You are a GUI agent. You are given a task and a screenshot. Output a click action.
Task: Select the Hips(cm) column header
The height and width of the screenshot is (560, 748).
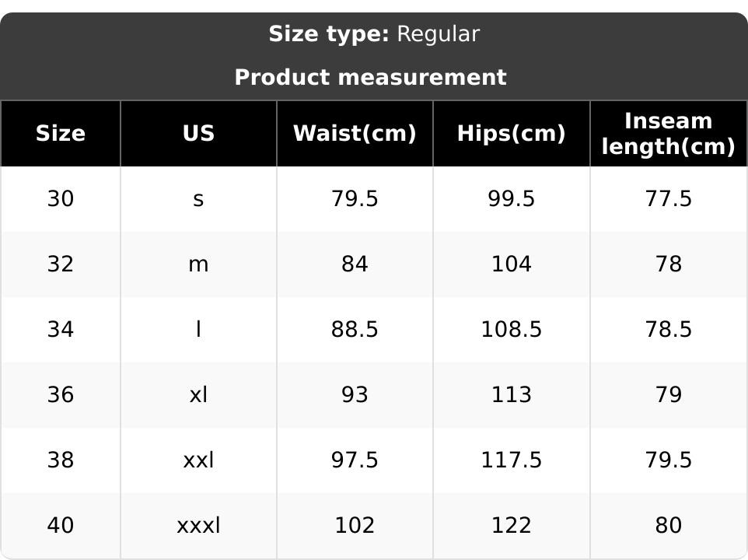pyautogui.click(x=511, y=134)
